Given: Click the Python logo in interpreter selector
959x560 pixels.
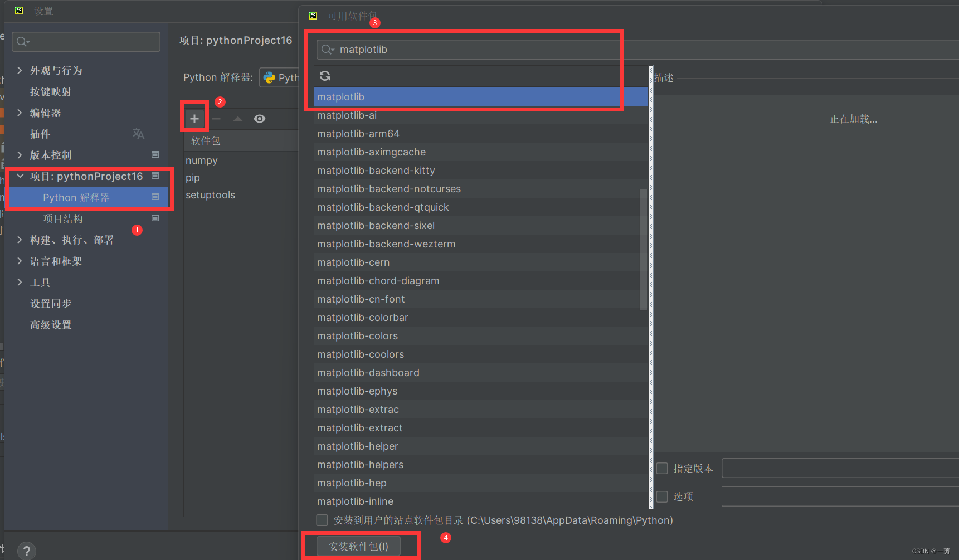Looking at the screenshot, I should pyautogui.click(x=270, y=77).
